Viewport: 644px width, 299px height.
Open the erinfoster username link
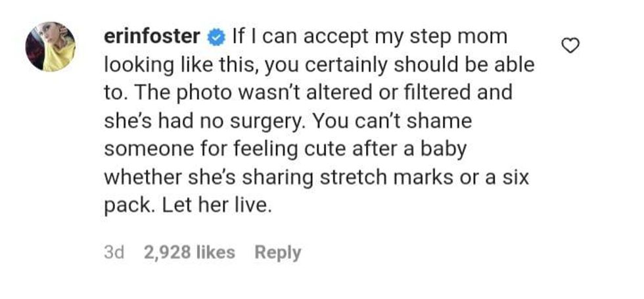coord(154,37)
